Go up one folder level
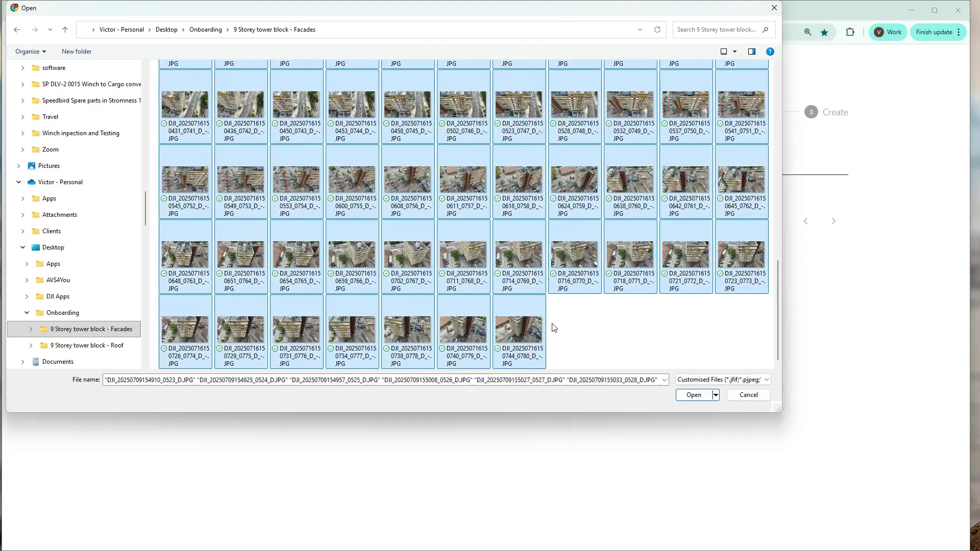Screen dimensions: 980x551 pyautogui.click(x=65, y=30)
